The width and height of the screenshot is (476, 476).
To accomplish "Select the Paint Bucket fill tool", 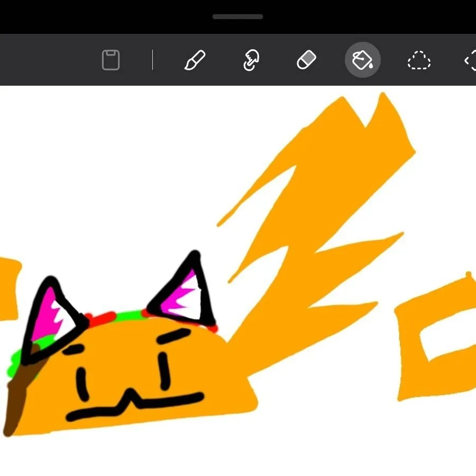I will tap(362, 60).
